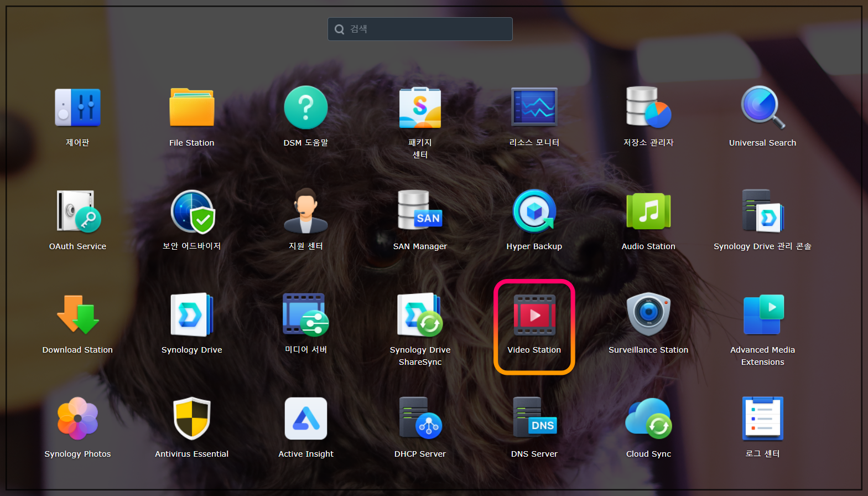The height and width of the screenshot is (496, 868).
Task: Launch Synology Photos
Action: 77,419
